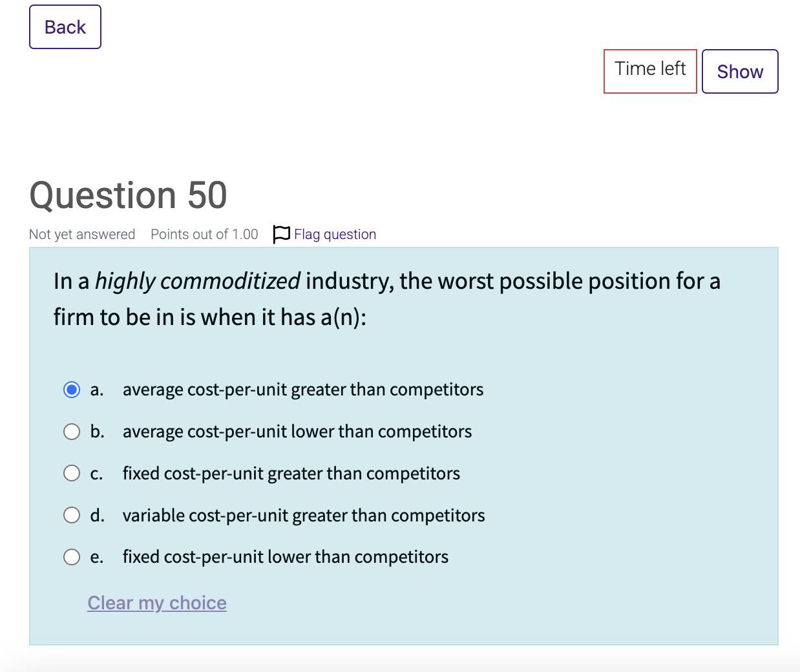Click the answer label for option a
The image size is (800, 672).
coord(303,389)
